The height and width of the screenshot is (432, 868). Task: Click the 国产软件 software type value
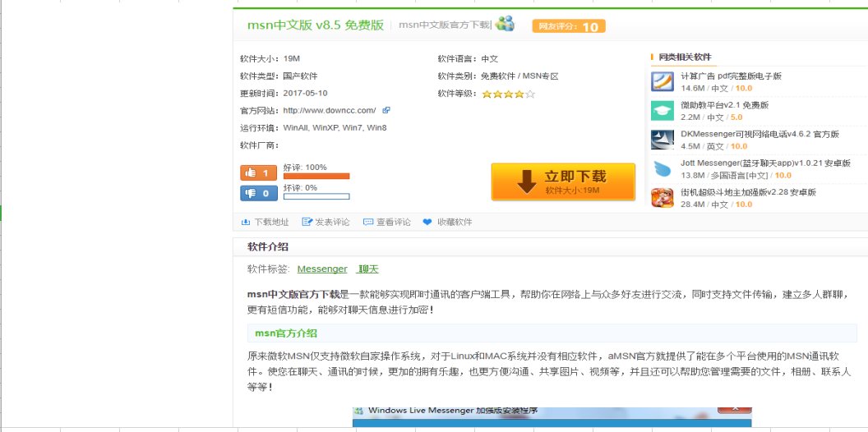300,76
